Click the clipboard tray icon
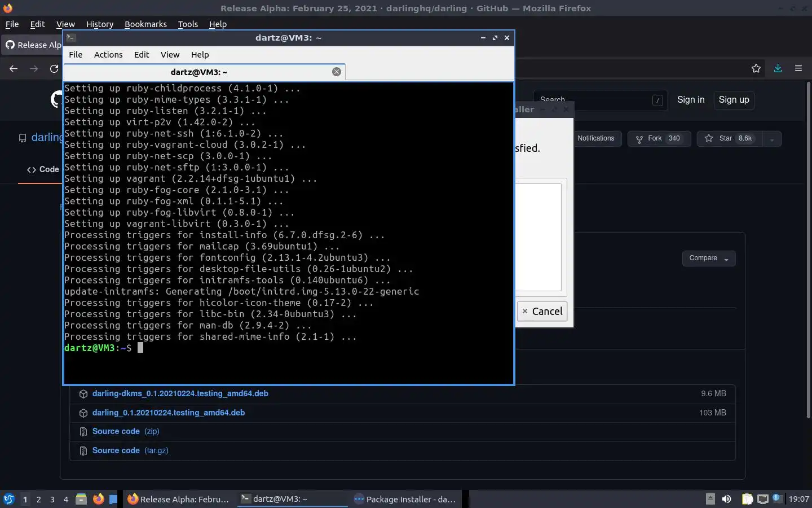 (747, 499)
